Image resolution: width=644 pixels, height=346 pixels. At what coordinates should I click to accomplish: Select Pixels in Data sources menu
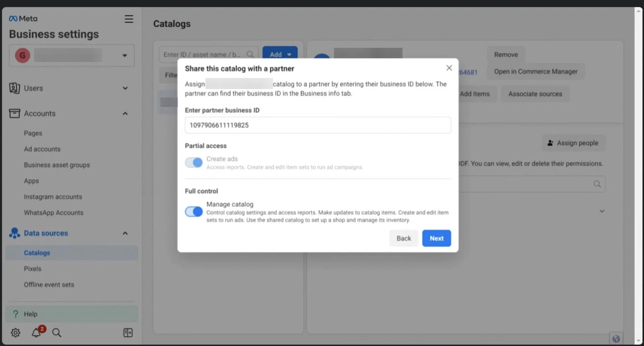point(33,269)
